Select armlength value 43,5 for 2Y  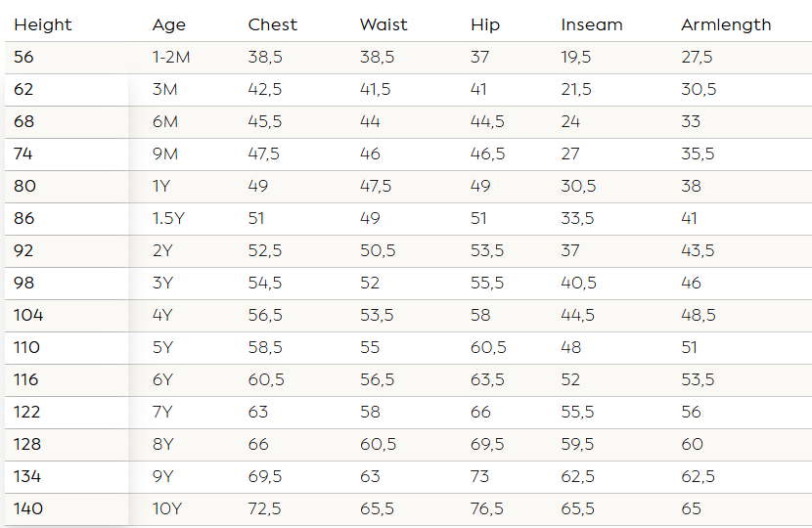[698, 251]
